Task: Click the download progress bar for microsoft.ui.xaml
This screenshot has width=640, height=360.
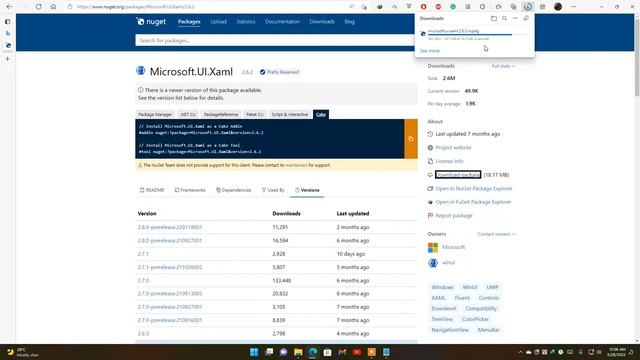Action: pyautogui.click(x=478, y=35)
